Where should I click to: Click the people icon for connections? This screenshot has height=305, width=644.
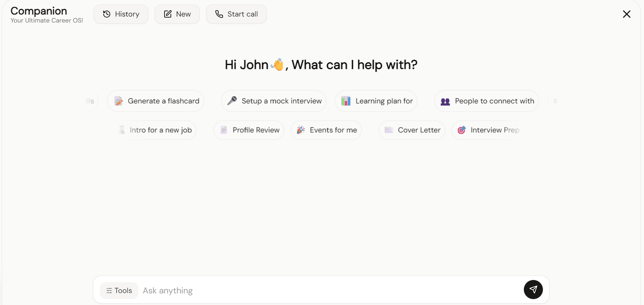445,101
